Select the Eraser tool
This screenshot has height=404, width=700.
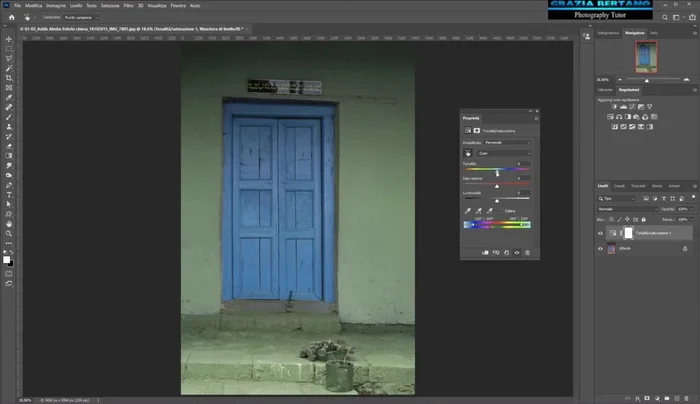(8, 146)
